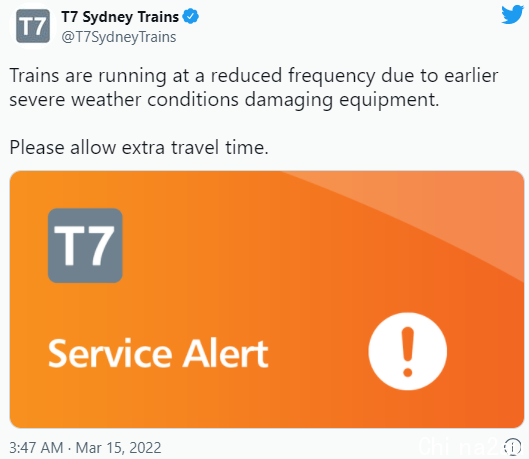The width and height of the screenshot is (529, 459).
Task: Open Twitter via the bird logo
Action: (512, 14)
